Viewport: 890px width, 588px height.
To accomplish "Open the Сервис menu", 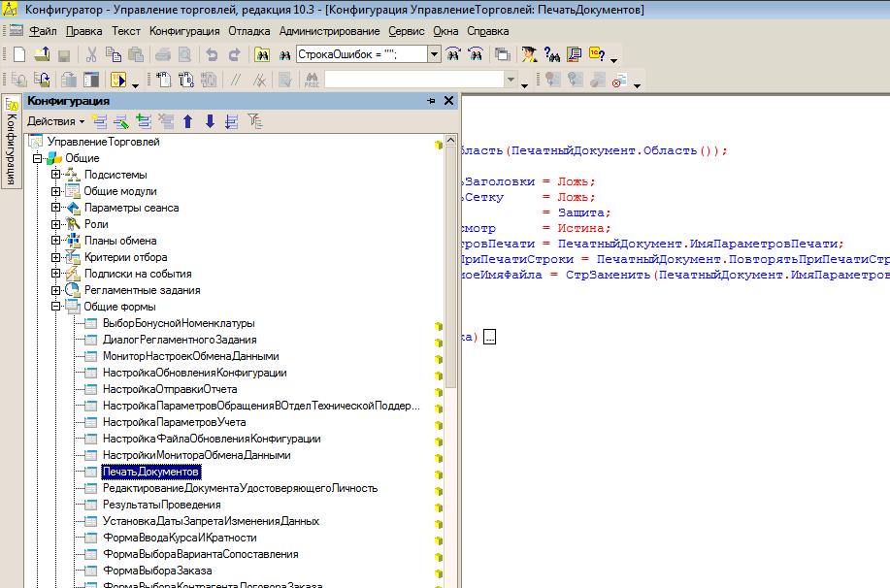I will 407,31.
